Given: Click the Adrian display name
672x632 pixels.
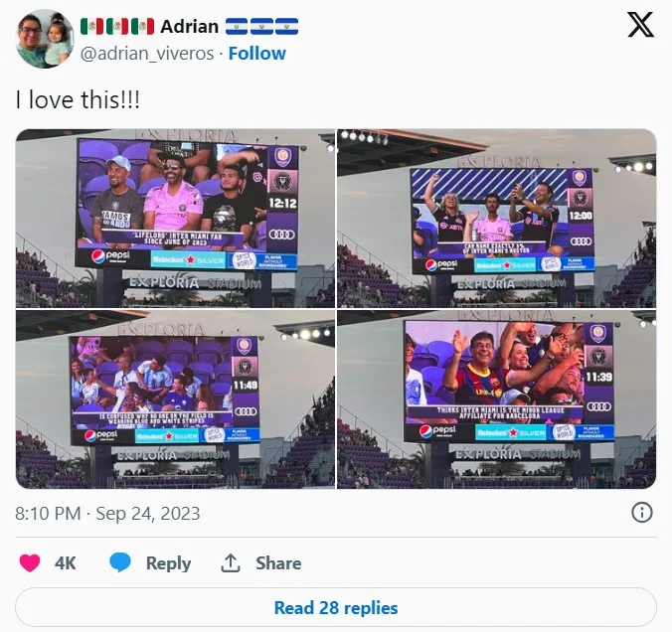Looking at the screenshot, I should coord(190,27).
